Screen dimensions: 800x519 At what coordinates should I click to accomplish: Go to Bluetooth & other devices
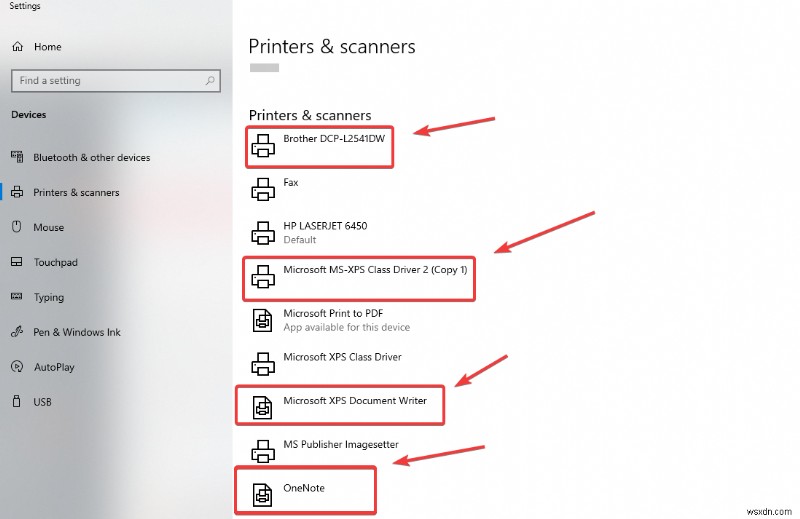point(92,158)
